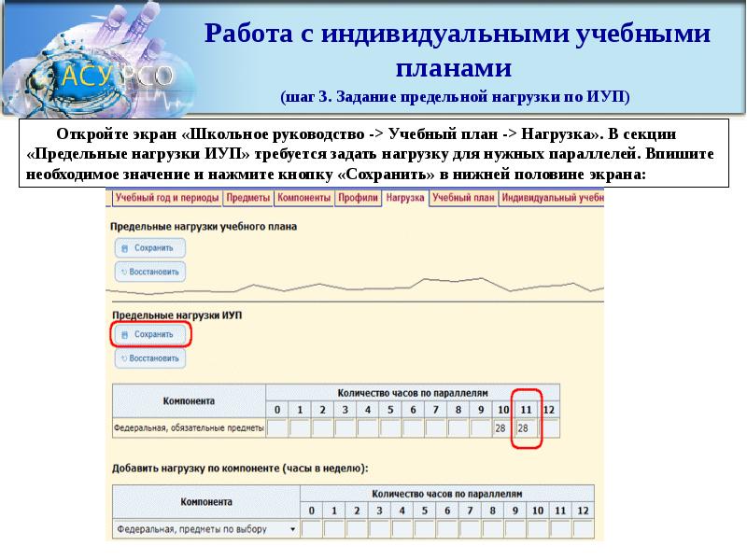Click parallel 11 hours field containing 28

[526, 428]
